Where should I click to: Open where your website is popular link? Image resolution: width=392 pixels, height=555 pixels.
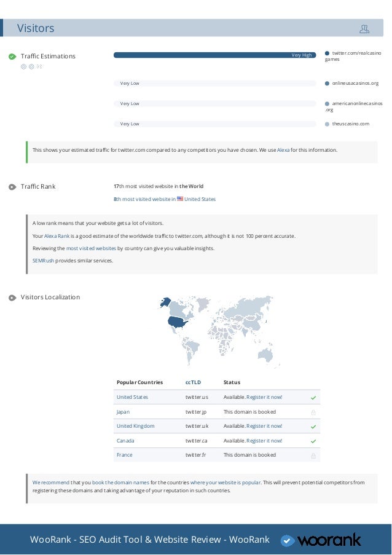pyautogui.click(x=225, y=482)
